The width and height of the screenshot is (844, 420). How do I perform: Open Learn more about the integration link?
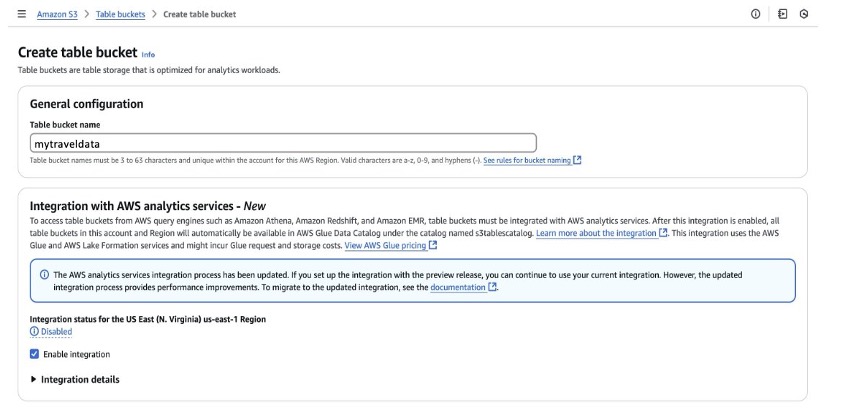[596, 233]
